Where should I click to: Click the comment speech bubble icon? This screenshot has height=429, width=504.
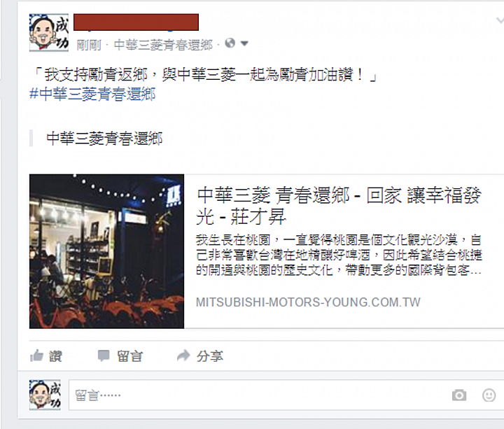(x=104, y=356)
